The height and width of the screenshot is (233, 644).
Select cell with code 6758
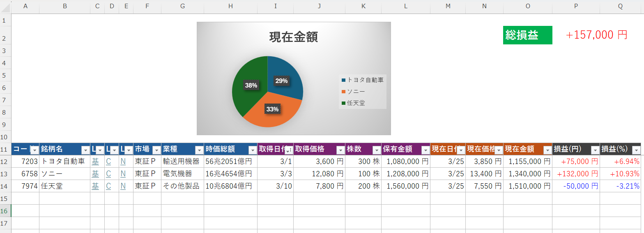coord(25,174)
